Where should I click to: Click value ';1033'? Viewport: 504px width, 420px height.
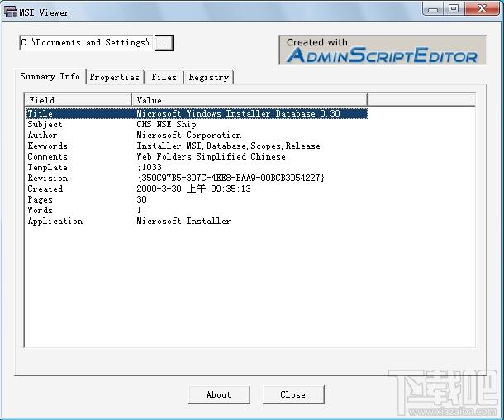tap(150, 167)
